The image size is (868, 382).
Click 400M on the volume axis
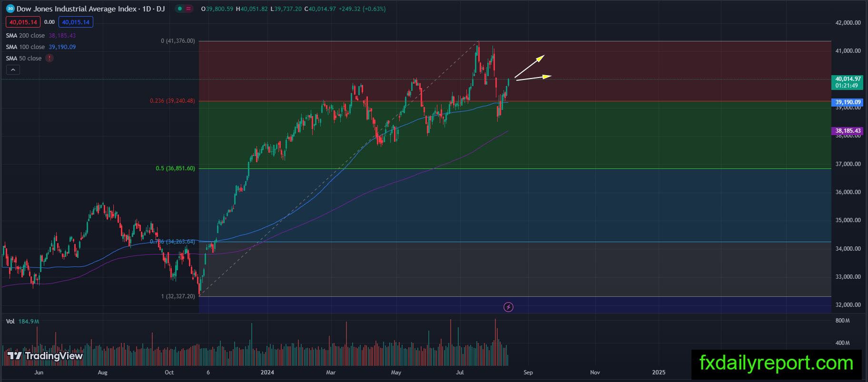[842, 343]
